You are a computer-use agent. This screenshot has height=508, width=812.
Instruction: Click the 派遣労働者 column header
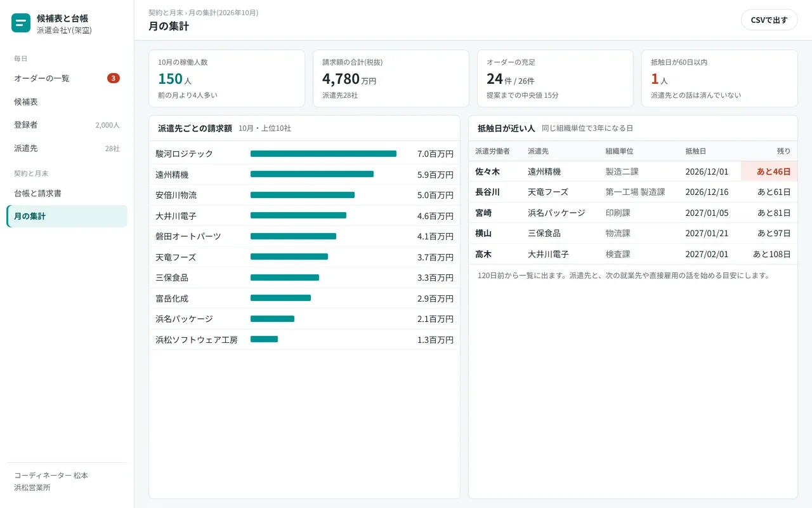pos(492,151)
